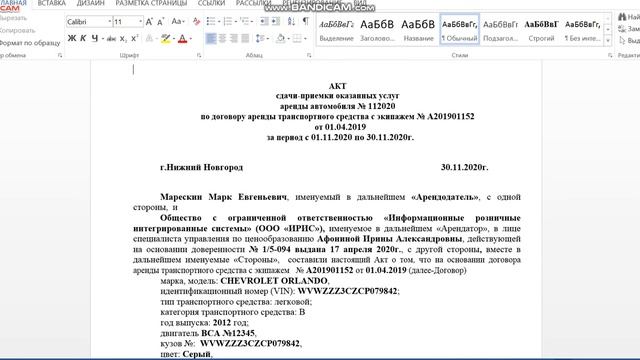Switch to the ВСТАВКА tab
The height and width of the screenshot is (360, 640).
(51, 3)
